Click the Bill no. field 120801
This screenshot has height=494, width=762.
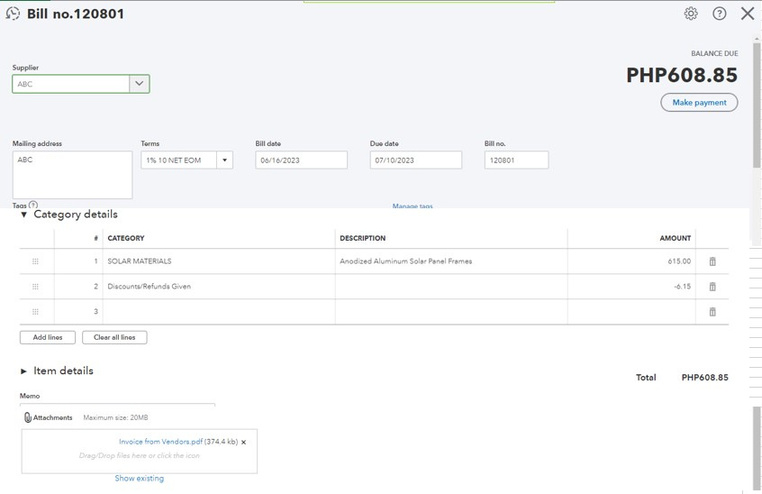(x=516, y=160)
